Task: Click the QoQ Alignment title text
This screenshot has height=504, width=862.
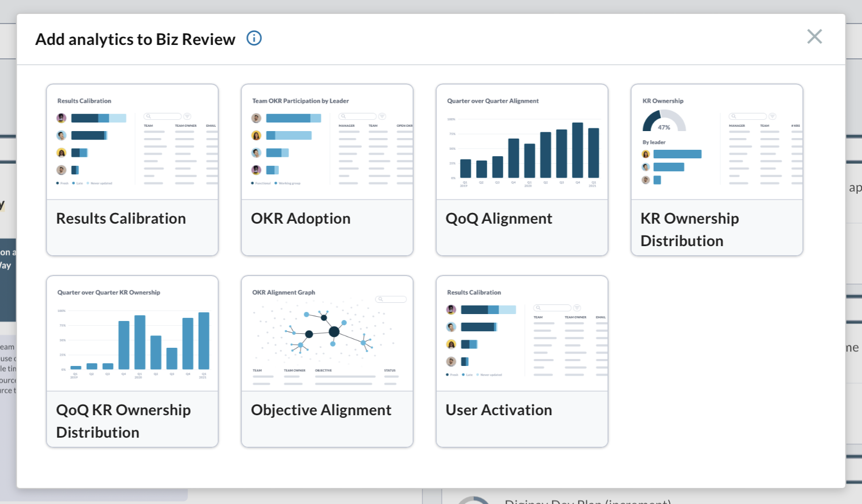Action: [x=499, y=218]
